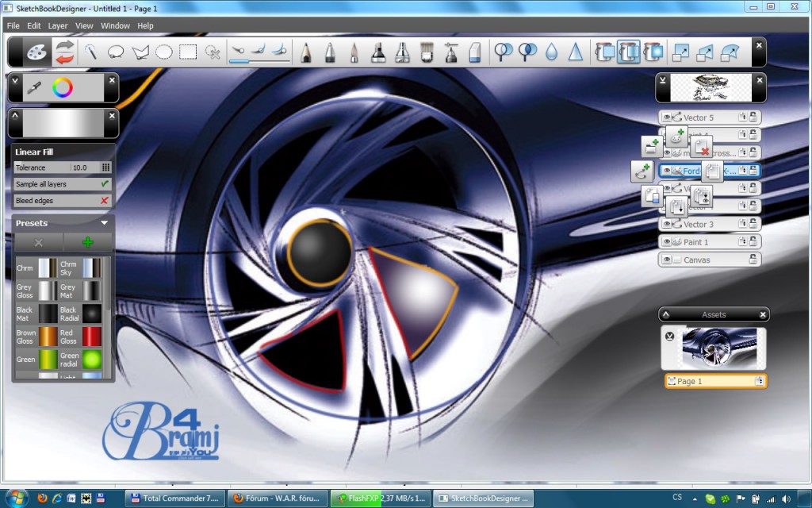Click the new paint layer icon
Viewport: 812px width, 508px height.
677,137
